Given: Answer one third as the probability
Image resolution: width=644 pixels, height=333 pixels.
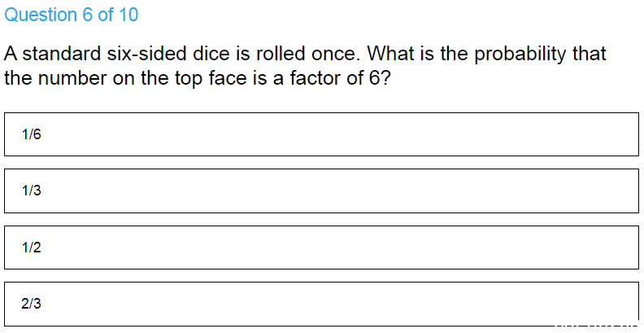Looking at the screenshot, I should coord(321,191).
